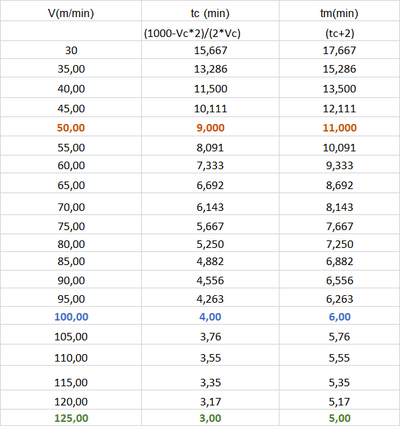Image resolution: width=400 pixels, height=426 pixels.
Task: Select the cell containing 15,667
Action: click(x=210, y=50)
